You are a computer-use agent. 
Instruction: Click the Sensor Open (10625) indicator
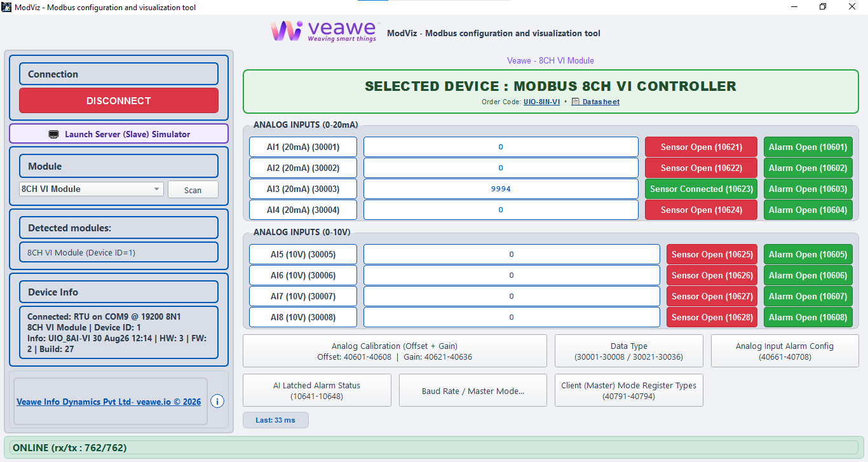(712, 254)
